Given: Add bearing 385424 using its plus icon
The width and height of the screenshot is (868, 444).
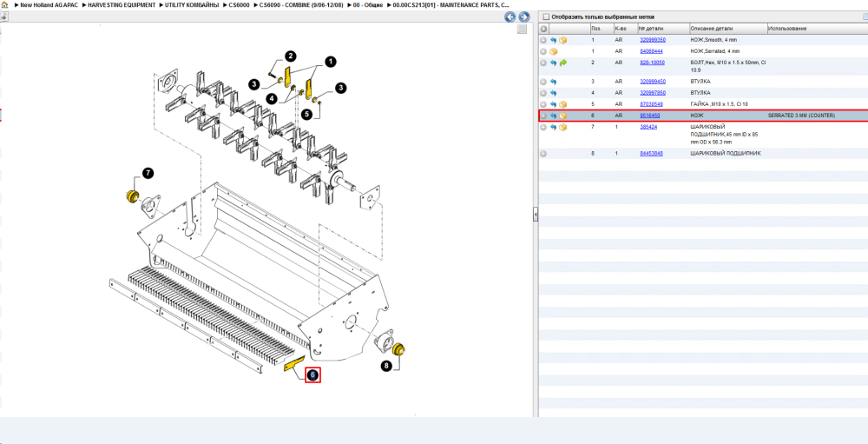Looking at the screenshot, I should tap(543, 127).
